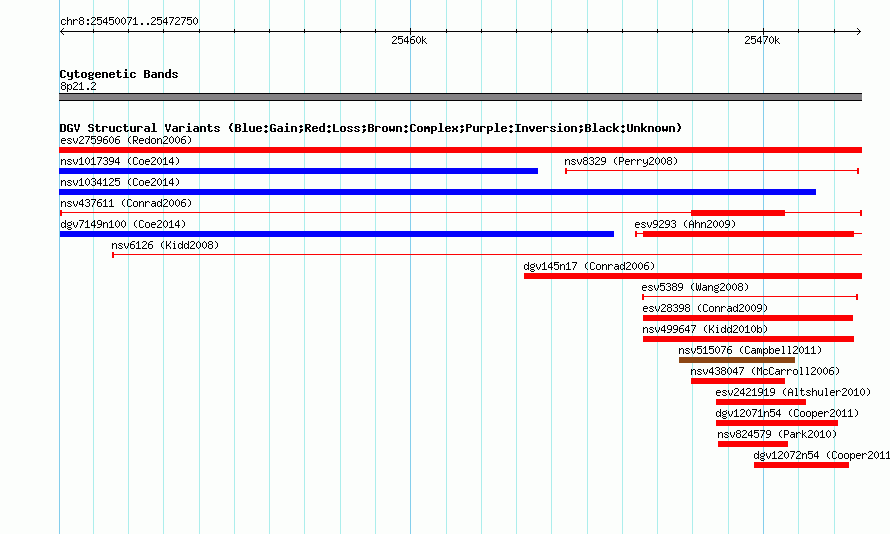
Task: Click the esv9293 (Ahn2009) label
Action: pyautogui.click(x=685, y=224)
